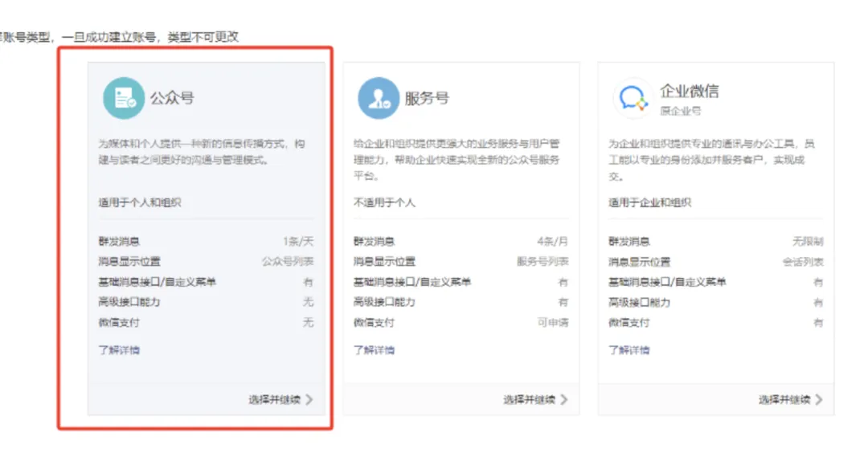This screenshot has height=461, width=868.
Task: Click the 适用于个人和组织 note
Action: click(x=140, y=202)
